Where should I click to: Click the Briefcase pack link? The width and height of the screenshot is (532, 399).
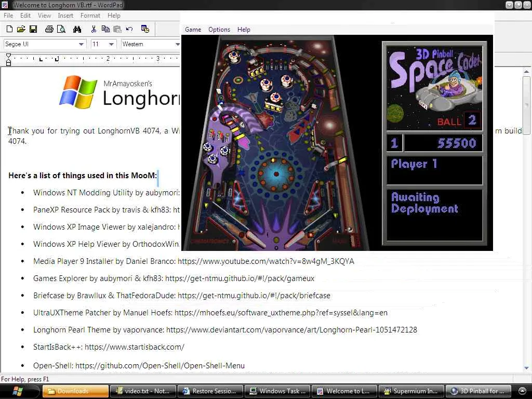tap(254, 296)
